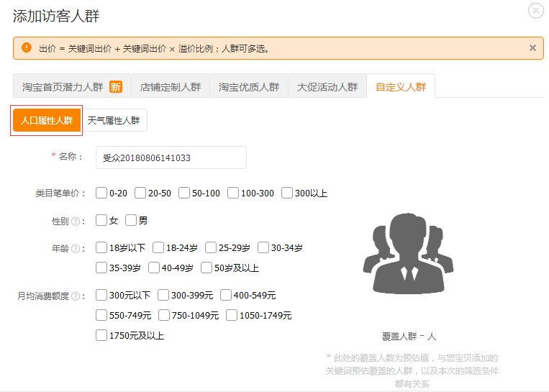The width and height of the screenshot is (549, 392).
Task: Switch to 淘宝首页潜力人群 tab
Action: pos(72,86)
